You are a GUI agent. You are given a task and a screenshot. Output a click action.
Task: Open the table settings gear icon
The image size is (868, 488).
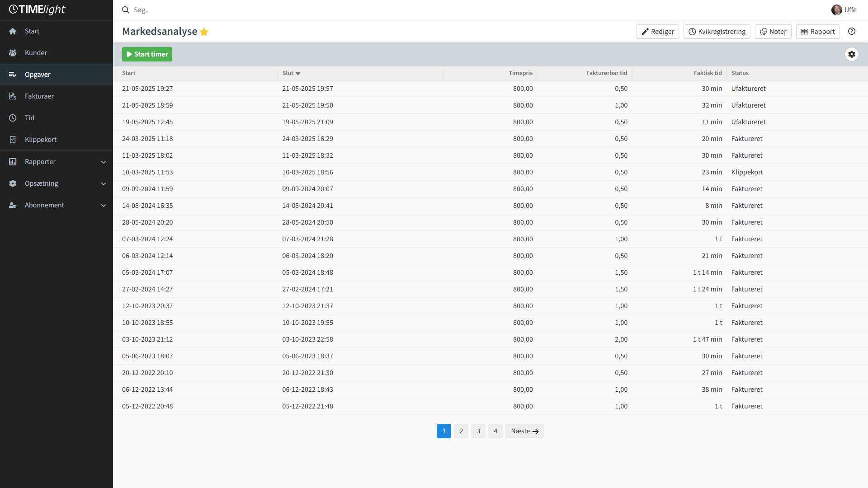point(852,54)
